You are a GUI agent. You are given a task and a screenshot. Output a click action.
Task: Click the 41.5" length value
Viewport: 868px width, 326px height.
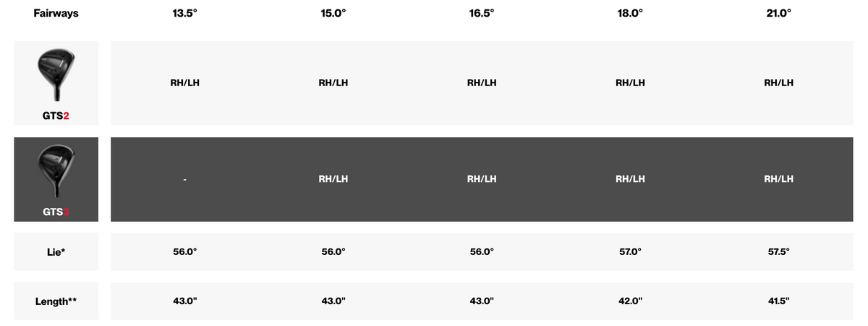pos(778,301)
